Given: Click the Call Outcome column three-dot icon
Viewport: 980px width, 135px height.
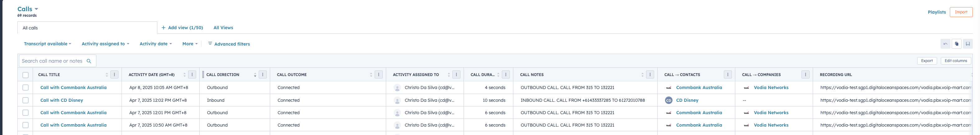Looking at the screenshot, I should [x=379, y=75].
